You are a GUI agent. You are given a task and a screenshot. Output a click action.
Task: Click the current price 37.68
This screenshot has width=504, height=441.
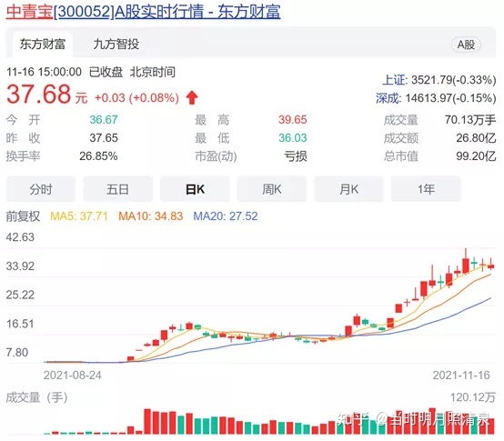click(38, 94)
